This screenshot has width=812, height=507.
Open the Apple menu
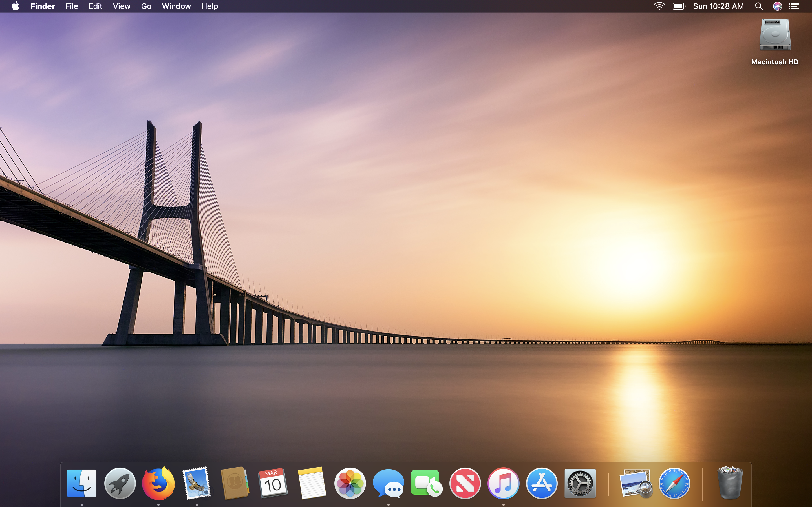click(16, 6)
